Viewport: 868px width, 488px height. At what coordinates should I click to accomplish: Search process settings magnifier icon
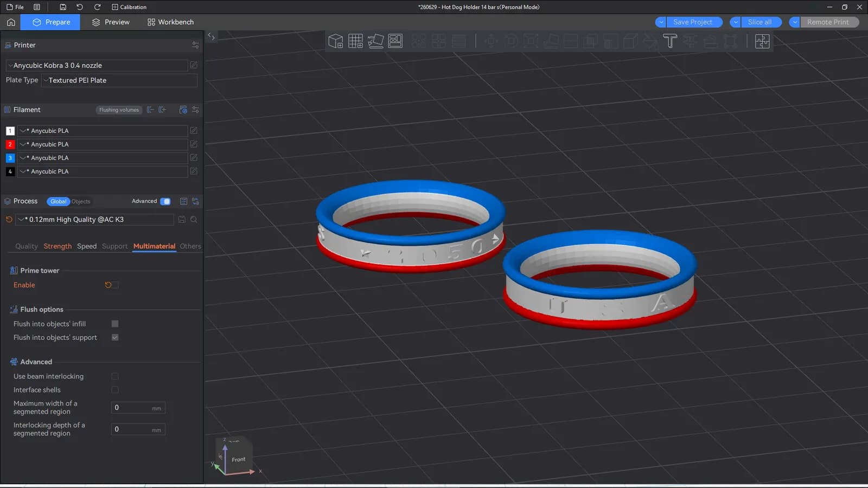click(x=194, y=220)
